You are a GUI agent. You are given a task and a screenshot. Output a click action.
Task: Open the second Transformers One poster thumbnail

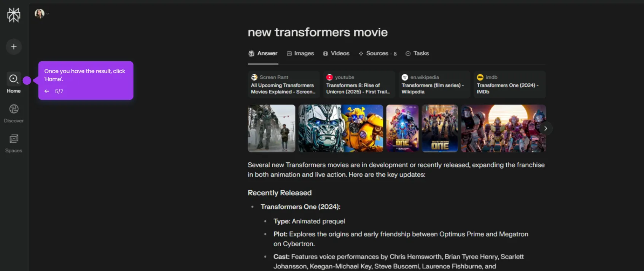[440, 128]
